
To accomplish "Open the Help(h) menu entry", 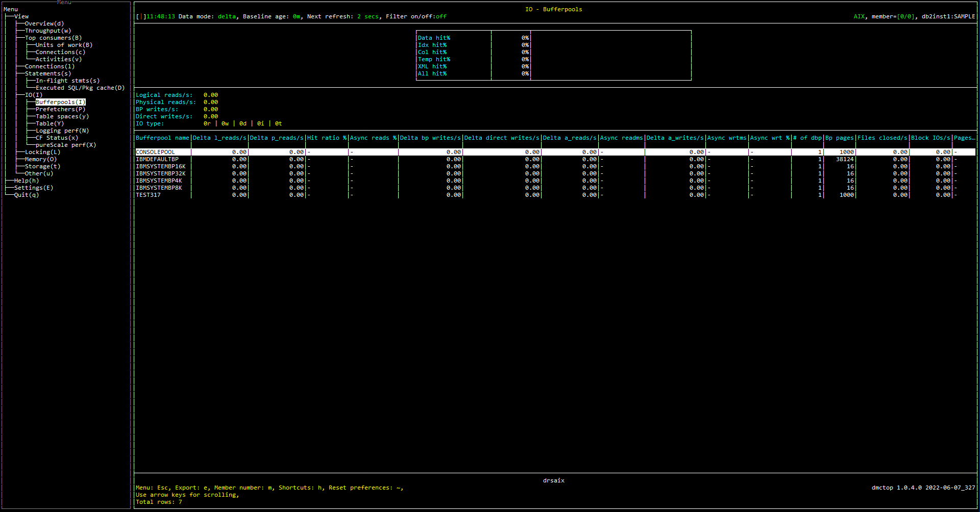I will 27,181.
